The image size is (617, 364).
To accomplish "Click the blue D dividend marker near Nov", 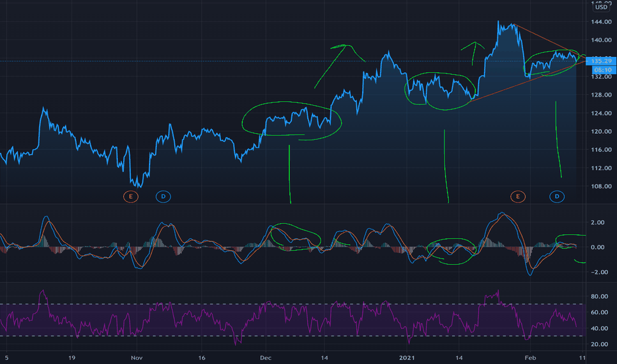I will tap(164, 197).
